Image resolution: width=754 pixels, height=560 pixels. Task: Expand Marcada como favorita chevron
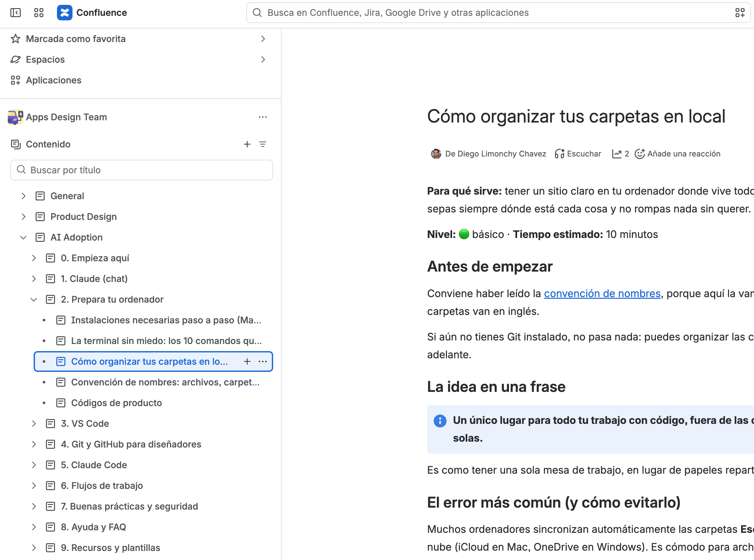(x=263, y=39)
